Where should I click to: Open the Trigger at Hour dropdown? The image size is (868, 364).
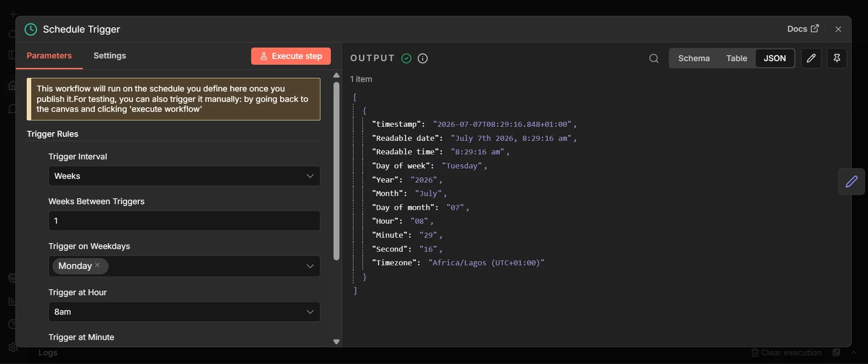point(184,312)
